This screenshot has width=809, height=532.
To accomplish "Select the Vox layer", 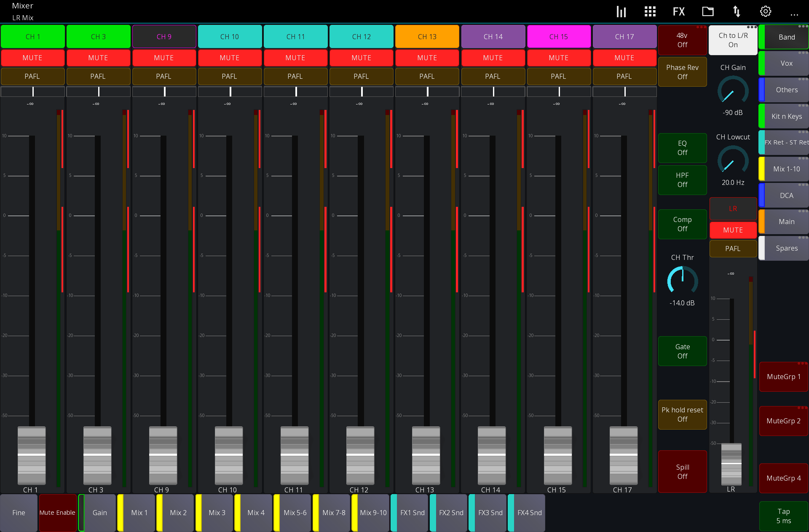I will pyautogui.click(x=784, y=64).
